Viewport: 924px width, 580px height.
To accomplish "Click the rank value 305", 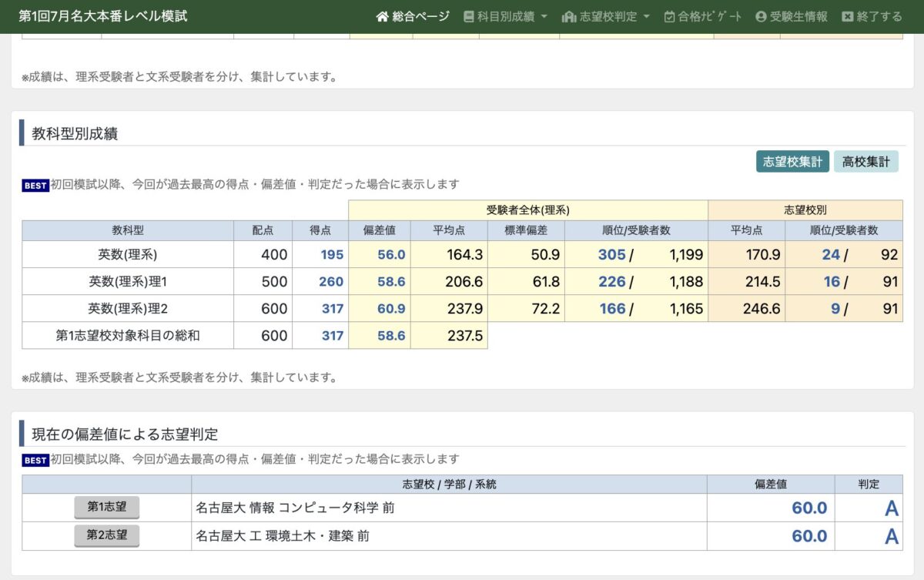I will pyautogui.click(x=611, y=255).
